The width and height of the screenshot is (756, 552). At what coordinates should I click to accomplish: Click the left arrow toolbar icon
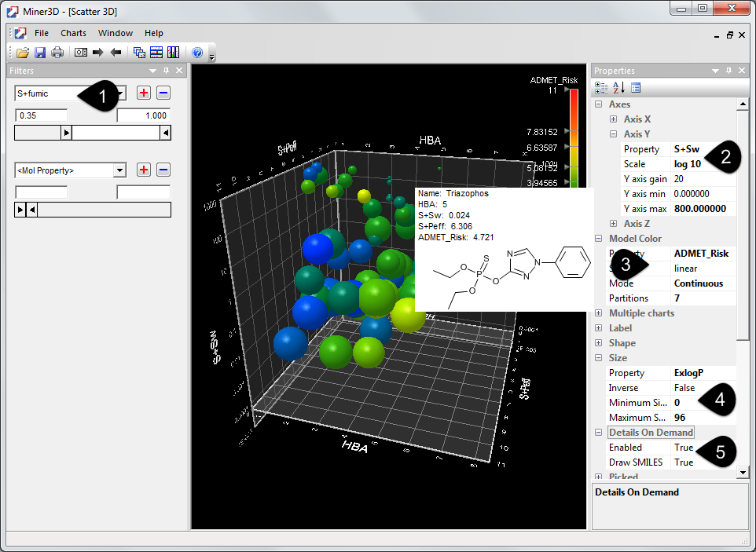(x=116, y=53)
